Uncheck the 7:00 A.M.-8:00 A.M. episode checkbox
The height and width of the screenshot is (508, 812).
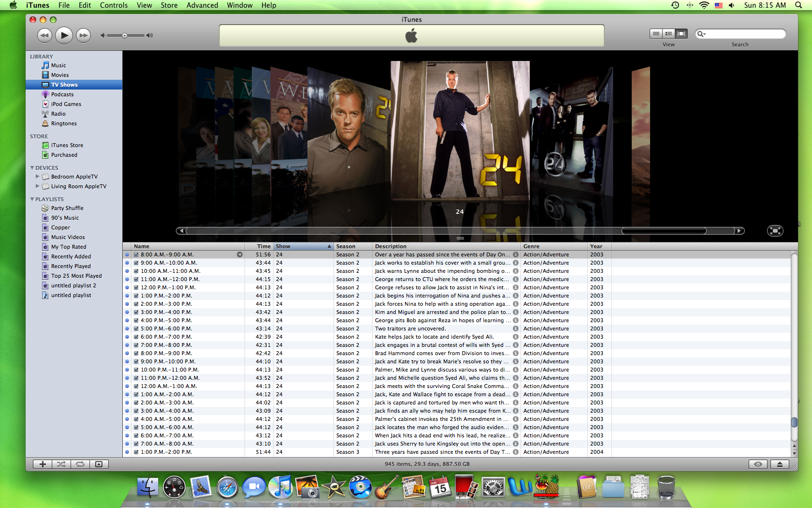[136, 444]
